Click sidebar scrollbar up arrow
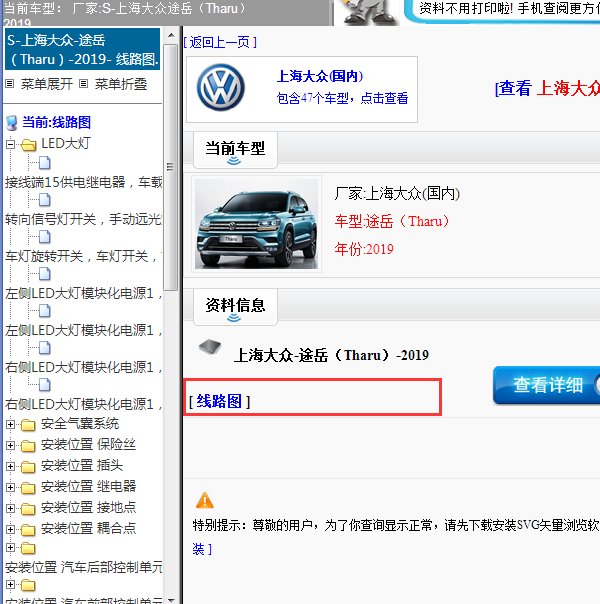The height and width of the screenshot is (604, 600). [x=171, y=35]
